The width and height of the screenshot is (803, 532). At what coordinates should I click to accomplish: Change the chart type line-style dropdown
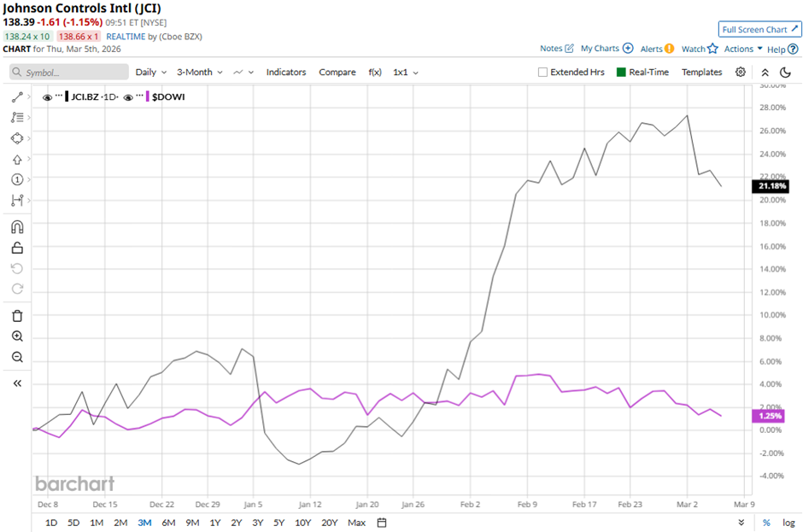click(243, 73)
